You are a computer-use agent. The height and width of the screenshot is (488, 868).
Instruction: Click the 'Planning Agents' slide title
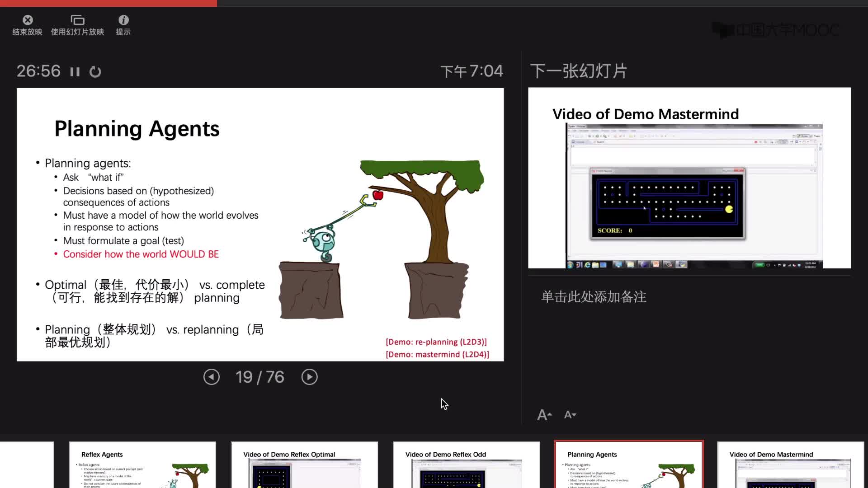point(137,129)
